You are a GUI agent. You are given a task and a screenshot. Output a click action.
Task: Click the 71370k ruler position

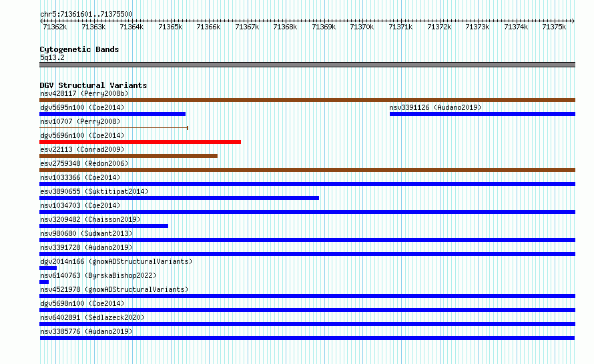(362, 27)
